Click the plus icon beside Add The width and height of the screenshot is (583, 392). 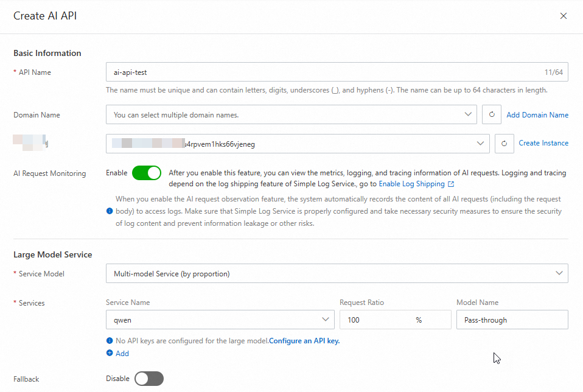pyautogui.click(x=109, y=353)
